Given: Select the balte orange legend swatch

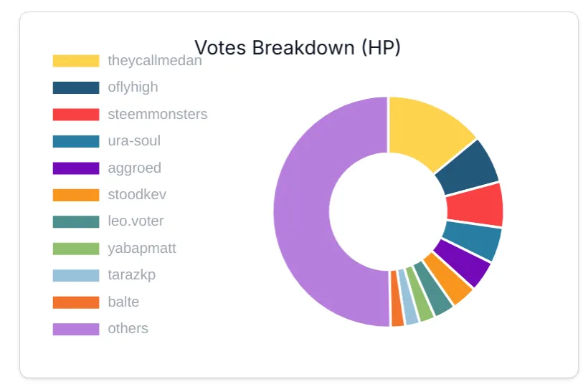Looking at the screenshot, I should tap(76, 302).
